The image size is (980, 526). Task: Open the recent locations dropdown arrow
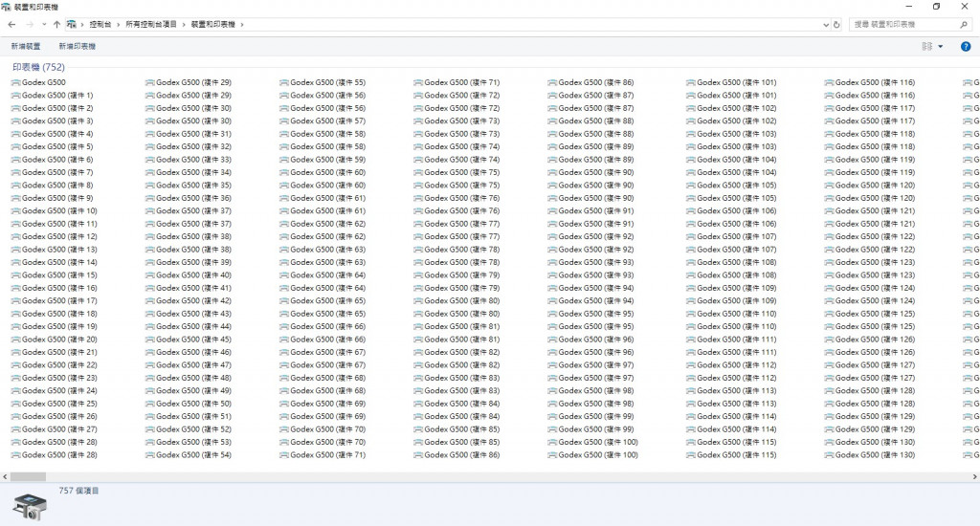point(44,24)
